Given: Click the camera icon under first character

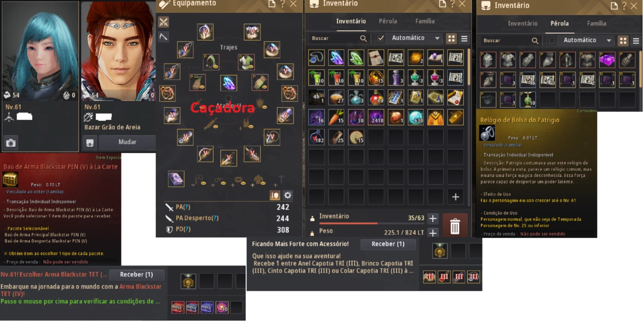Looking at the screenshot, I should click(11, 143).
